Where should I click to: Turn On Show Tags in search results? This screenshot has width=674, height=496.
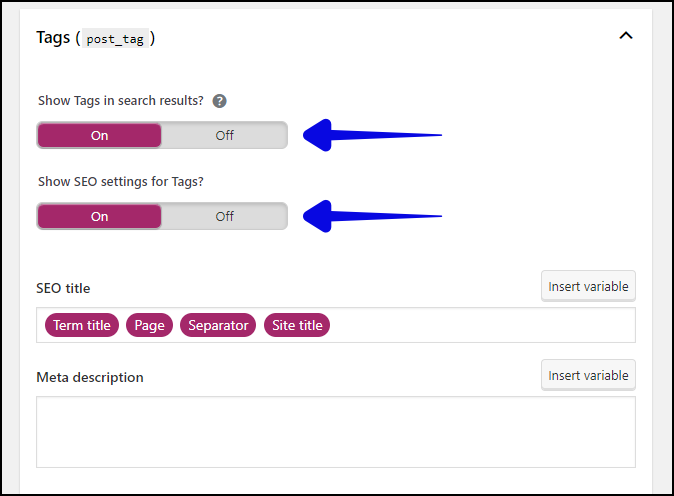point(99,135)
